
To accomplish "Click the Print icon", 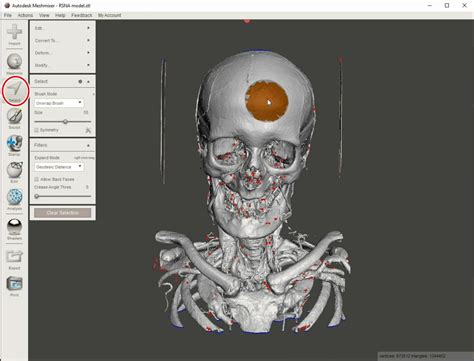I will [14, 284].
